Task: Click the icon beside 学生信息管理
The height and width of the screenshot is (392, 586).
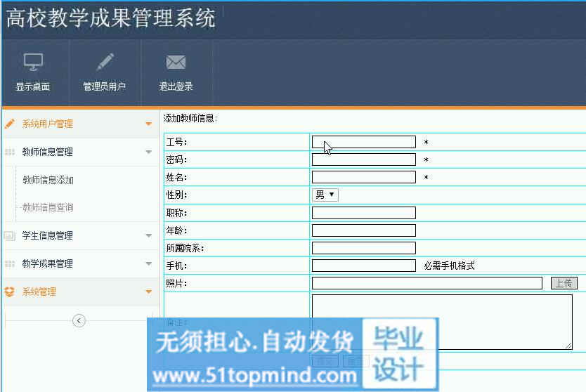Action: [10, 236]
